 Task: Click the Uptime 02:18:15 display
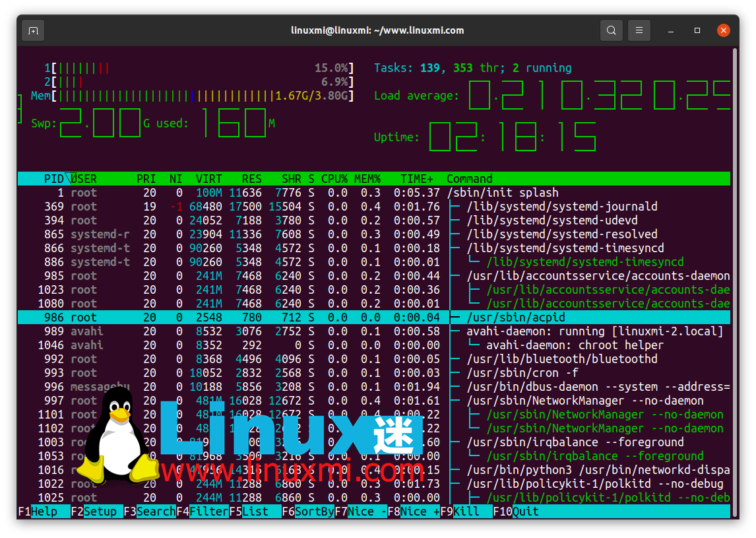pos(513,137)
